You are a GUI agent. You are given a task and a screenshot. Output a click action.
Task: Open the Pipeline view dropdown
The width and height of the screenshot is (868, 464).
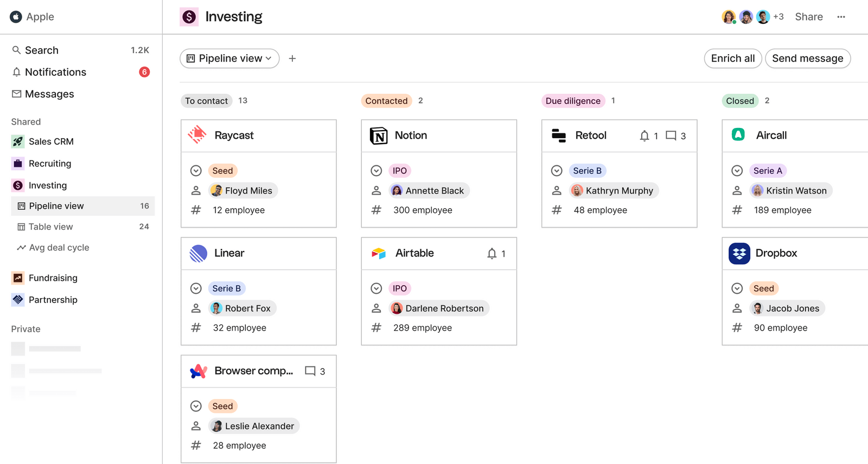[x=229, y=58]
